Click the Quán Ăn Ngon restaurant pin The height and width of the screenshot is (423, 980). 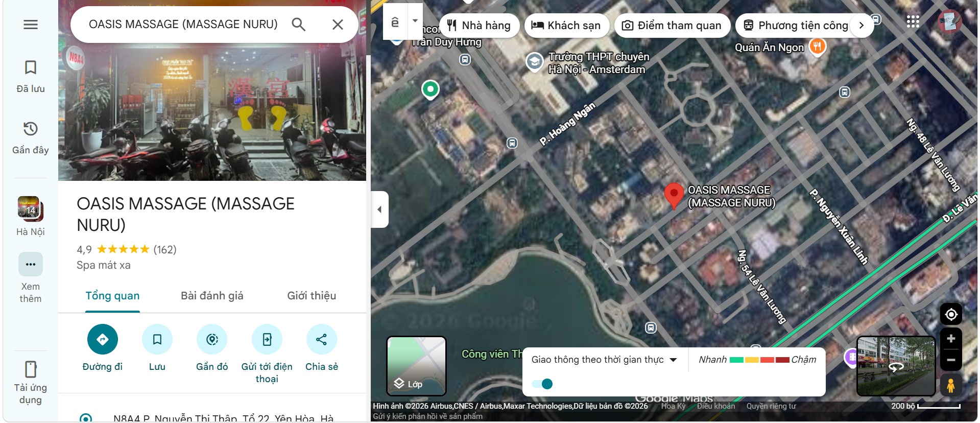[x=817, y=47]
